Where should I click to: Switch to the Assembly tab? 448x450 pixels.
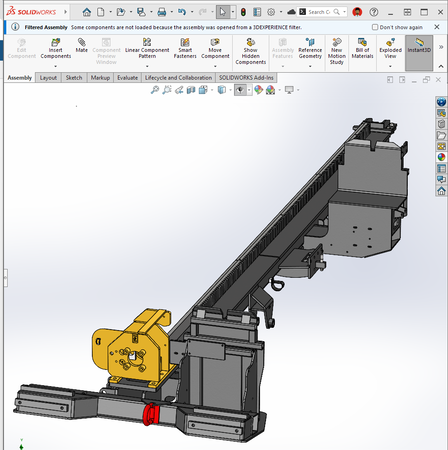20,78
